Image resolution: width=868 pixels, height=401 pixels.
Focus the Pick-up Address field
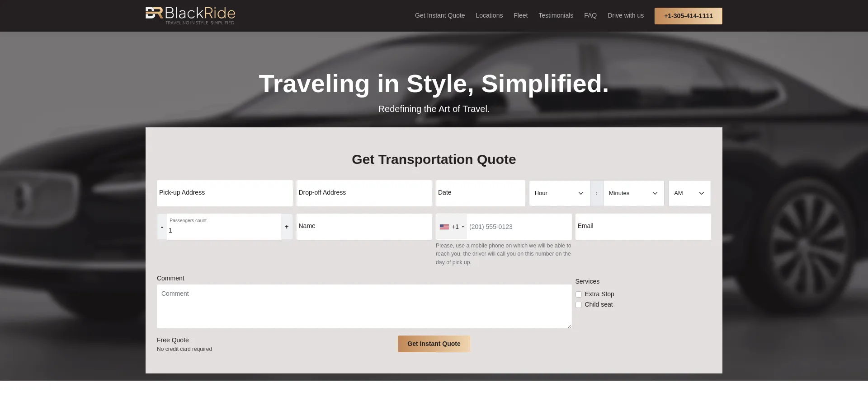pos(225,193)
